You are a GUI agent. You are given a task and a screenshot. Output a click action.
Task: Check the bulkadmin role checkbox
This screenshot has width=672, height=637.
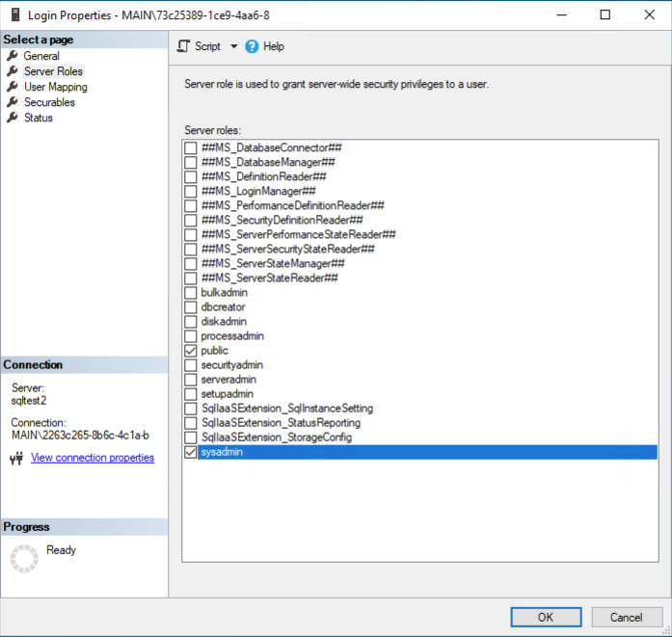[190, 293]
